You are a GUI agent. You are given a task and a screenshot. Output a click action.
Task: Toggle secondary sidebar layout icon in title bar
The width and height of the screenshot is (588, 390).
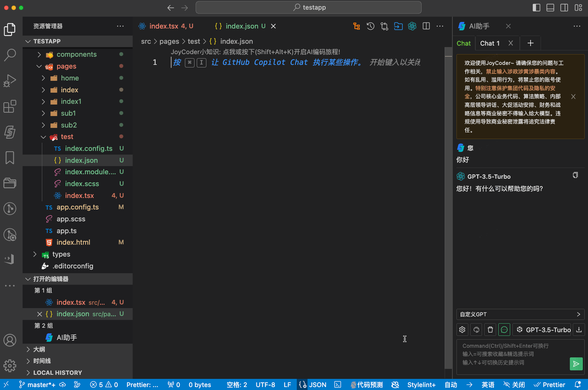564,7
